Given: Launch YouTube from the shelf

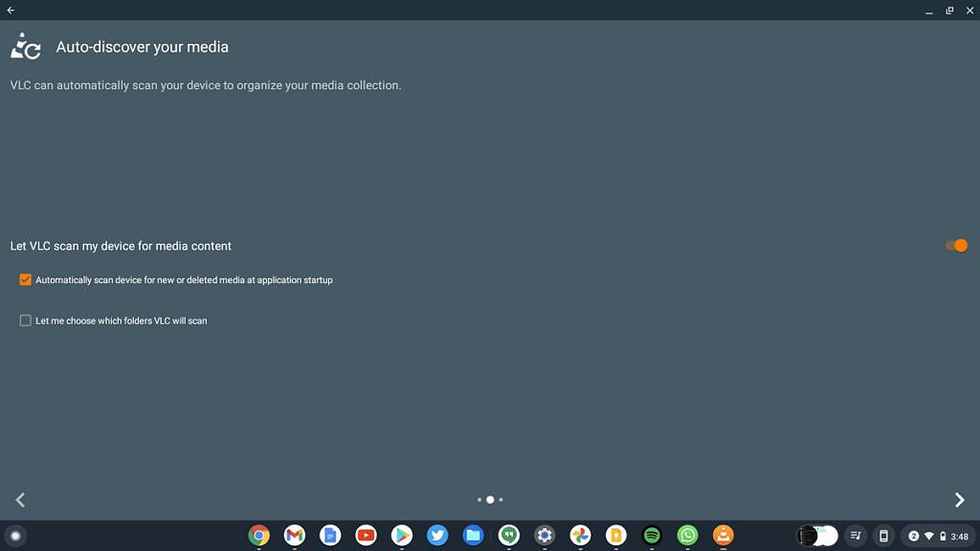Looking at the screenshot, I should click(x=366, y=536).
